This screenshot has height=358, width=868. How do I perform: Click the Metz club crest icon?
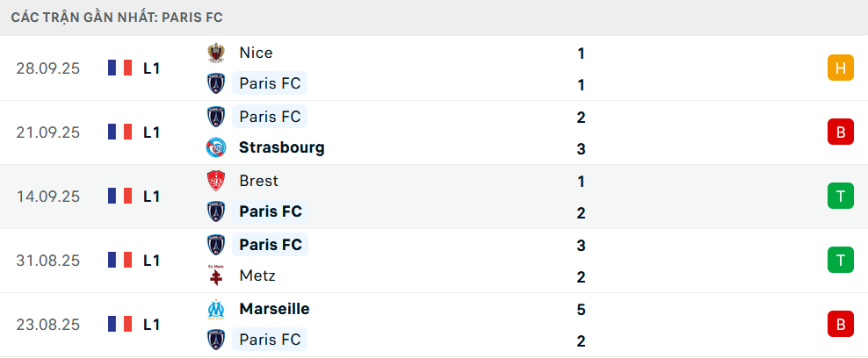(x=215, y=276)
